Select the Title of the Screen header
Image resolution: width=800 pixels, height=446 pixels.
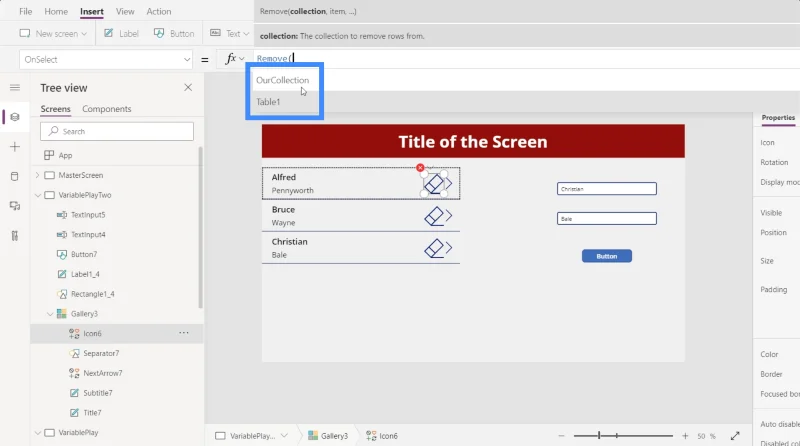click(x=473, y=141)
